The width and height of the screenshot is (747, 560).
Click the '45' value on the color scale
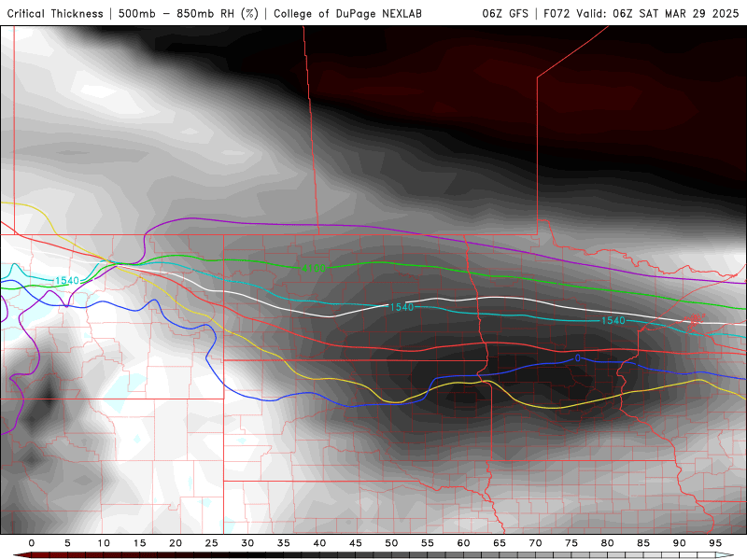356,543
